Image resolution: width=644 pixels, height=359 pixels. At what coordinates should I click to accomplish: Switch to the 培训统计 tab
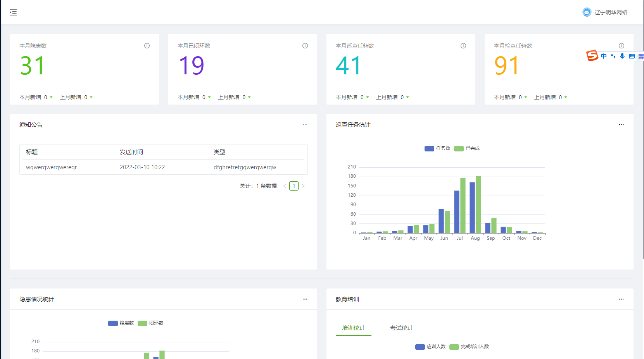(353, 328)
